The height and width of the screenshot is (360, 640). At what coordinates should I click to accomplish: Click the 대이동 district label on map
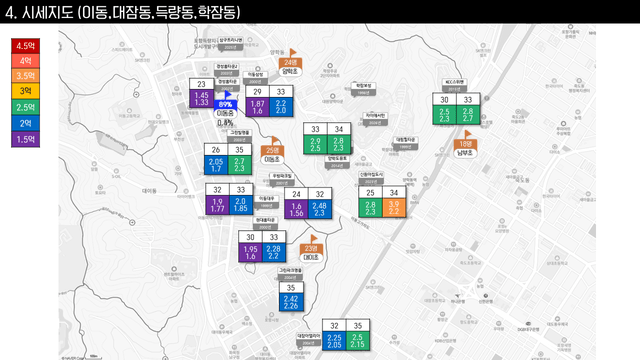click(149, 191)
